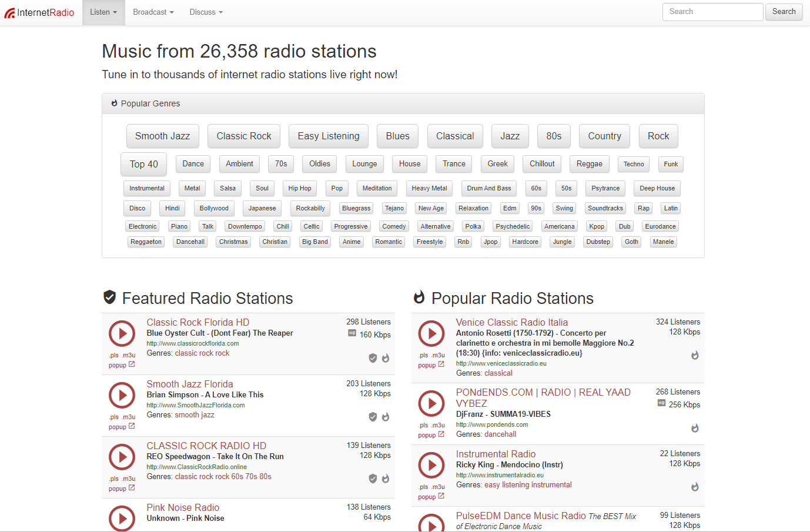Visit http://www.classicrockflorida.com link
This screenshot has height=532, width=810.
tap(193, 343)
